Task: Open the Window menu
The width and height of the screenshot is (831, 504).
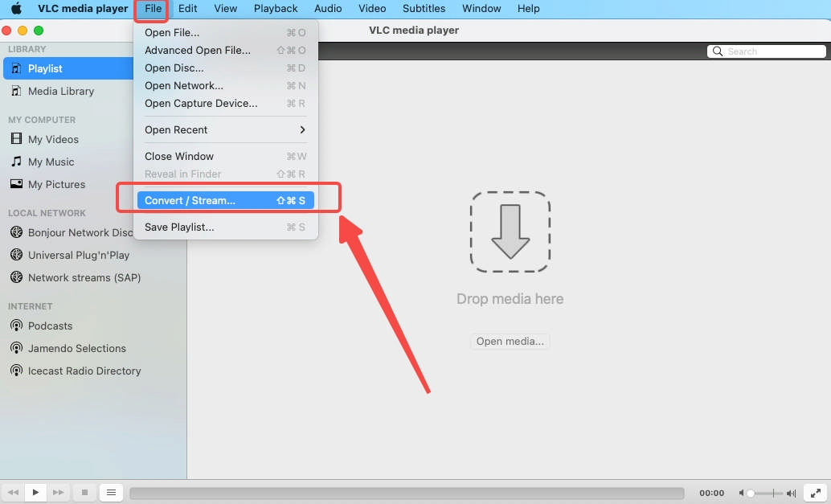Action: 481,9
